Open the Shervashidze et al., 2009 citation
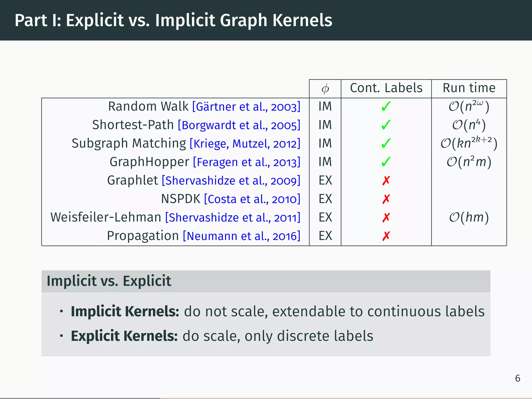 231,180
